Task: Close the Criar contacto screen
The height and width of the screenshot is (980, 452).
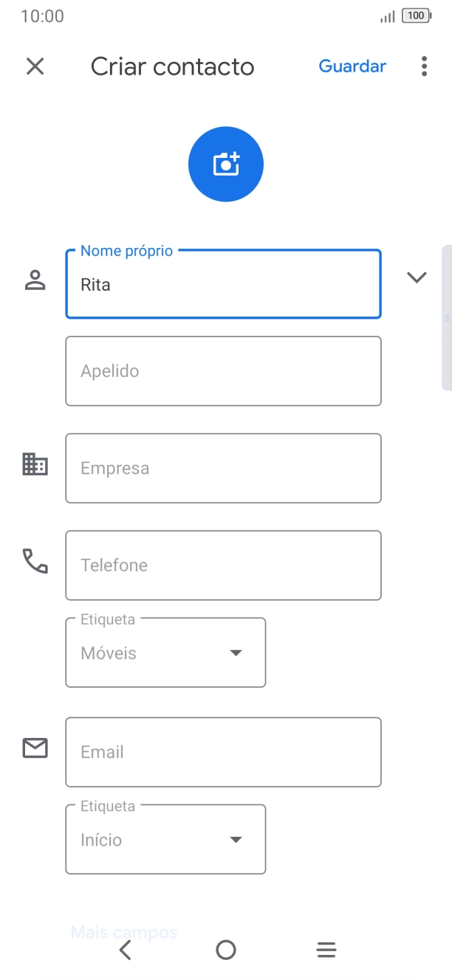Action: pos(35,66)
